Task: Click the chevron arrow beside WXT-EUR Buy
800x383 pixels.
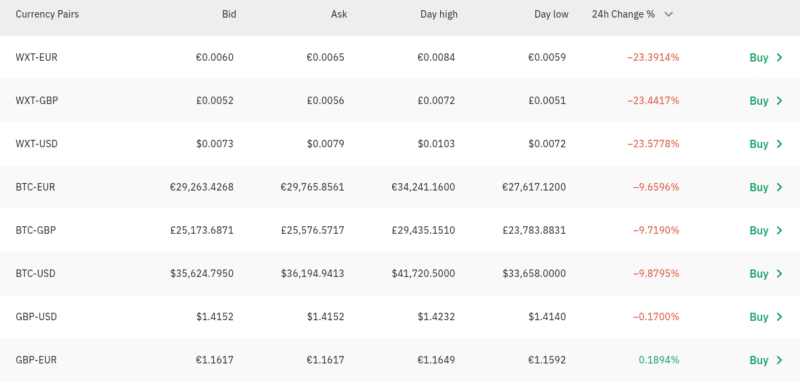Action: (x=779, y=58)
